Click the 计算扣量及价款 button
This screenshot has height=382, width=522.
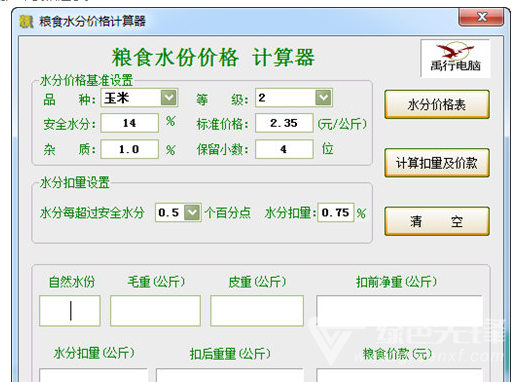point(437,163)
